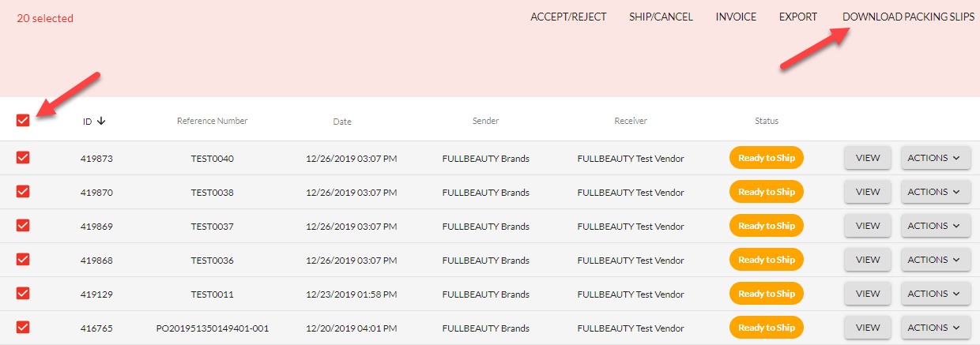Click DOWNLOAD PACKING SLIPS
The image size is (980, 345).
[908, 17]
